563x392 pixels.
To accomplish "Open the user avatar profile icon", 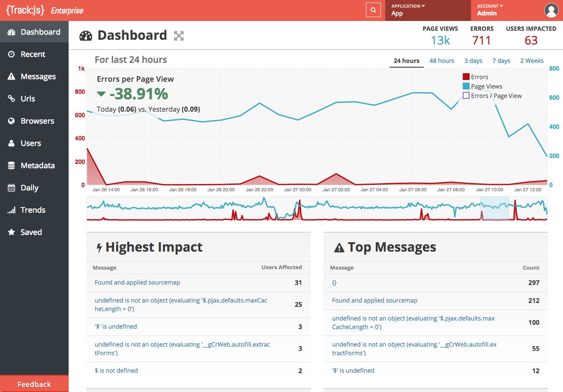I will 551,10.
